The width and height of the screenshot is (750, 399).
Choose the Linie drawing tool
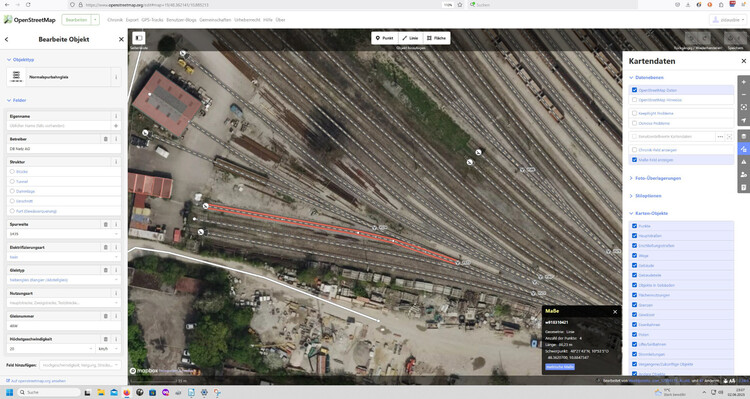click(x=410, y=38)
